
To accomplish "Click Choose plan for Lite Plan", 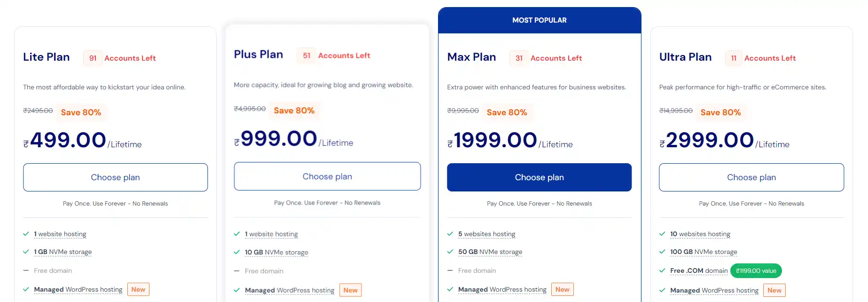I will (x=115, y=177).
